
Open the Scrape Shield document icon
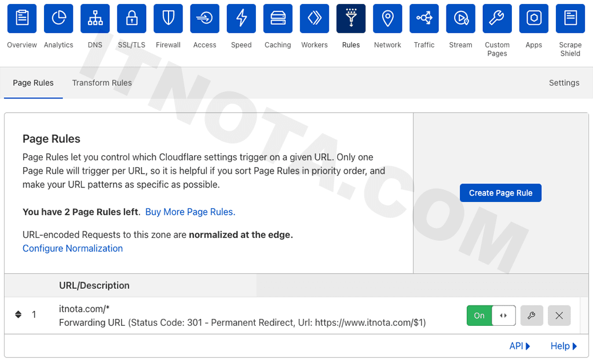(570, 19)
